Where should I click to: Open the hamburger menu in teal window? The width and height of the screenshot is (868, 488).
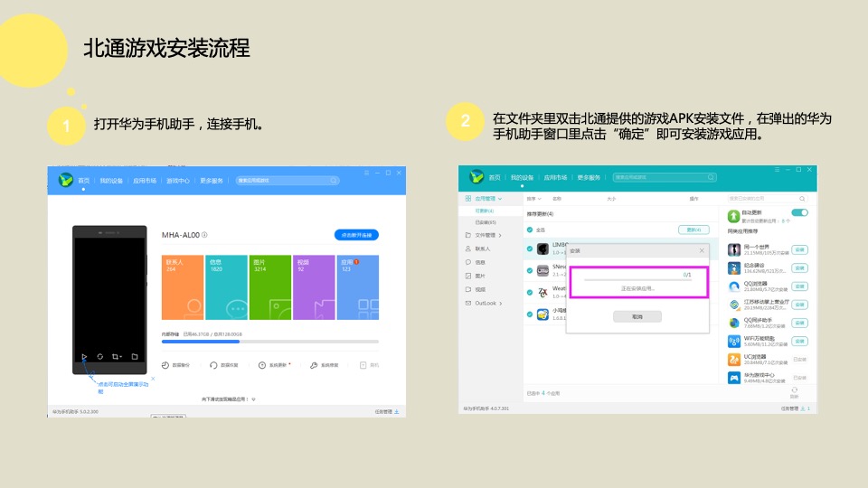(x=777, y=170)
